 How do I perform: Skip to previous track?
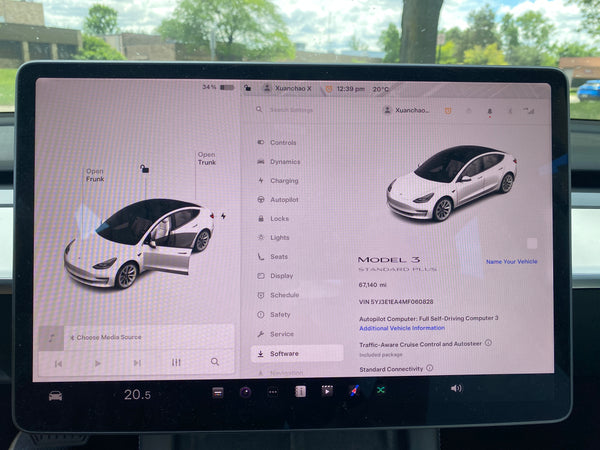(58, 364)
